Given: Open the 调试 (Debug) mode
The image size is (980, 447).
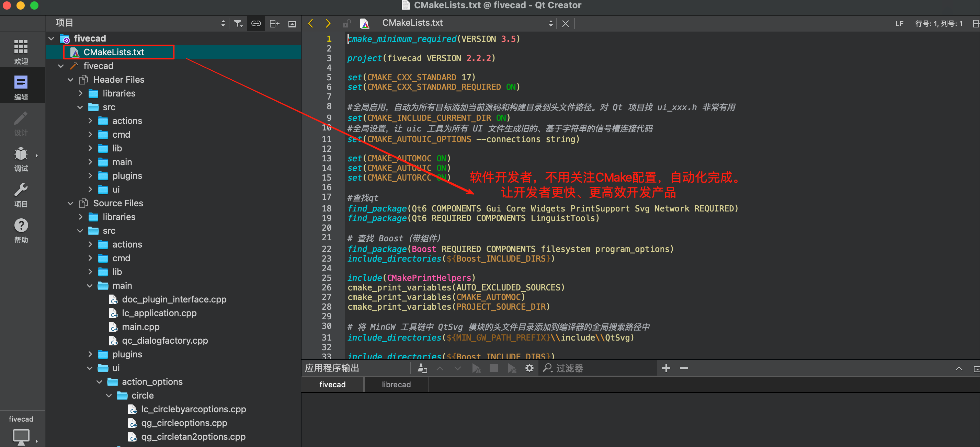Looking at the screenshot, I should (21, 159).
